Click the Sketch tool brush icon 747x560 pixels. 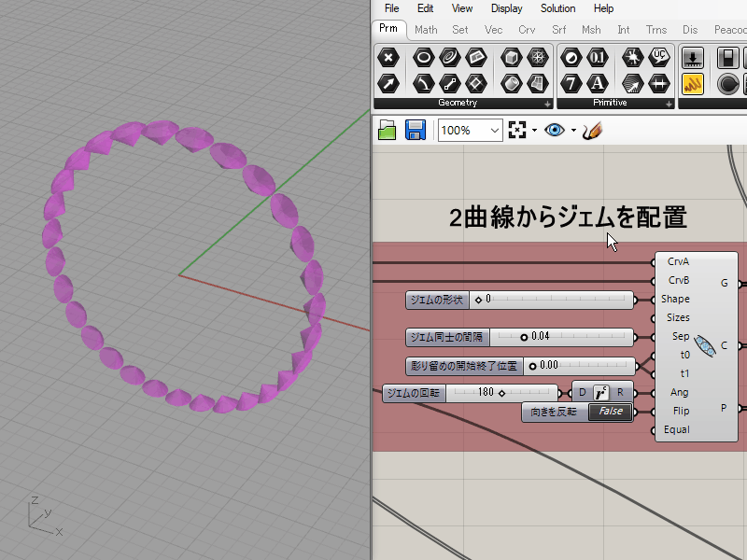point(592,131)
